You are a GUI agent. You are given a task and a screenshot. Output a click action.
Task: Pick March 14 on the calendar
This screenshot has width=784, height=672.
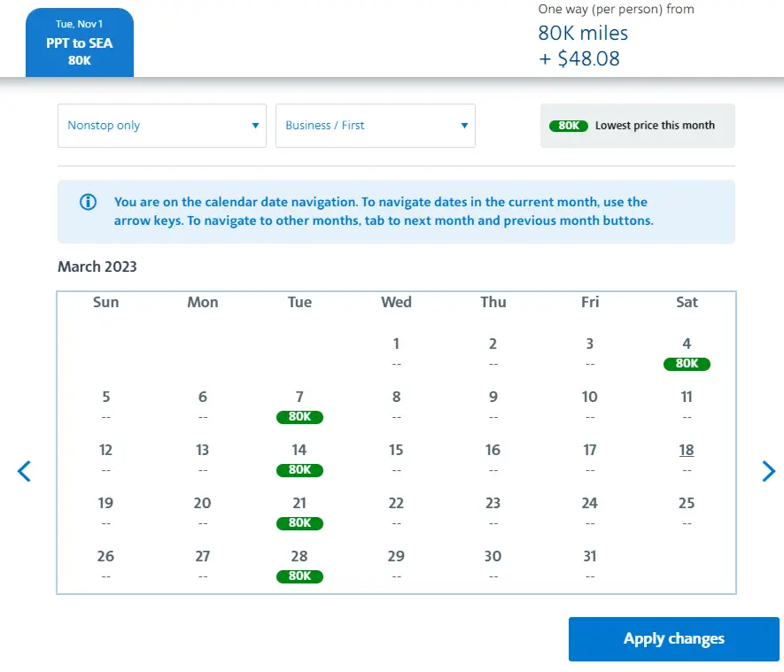click(x=299, y=459)
